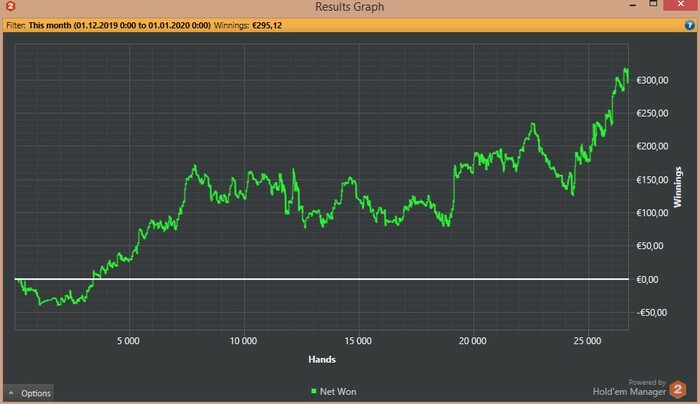The height and width of the screenshot is (404, 700).
Task: Expand the Options panel
Action: [x=29, y=393]
